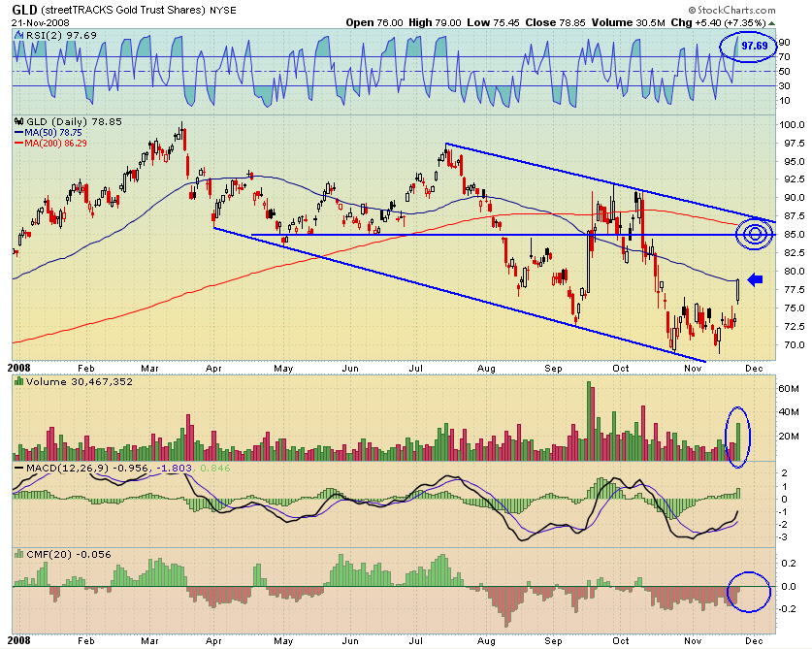Click the GLD ticker symbol title
The image size is (812, 649).
[24, 10]
